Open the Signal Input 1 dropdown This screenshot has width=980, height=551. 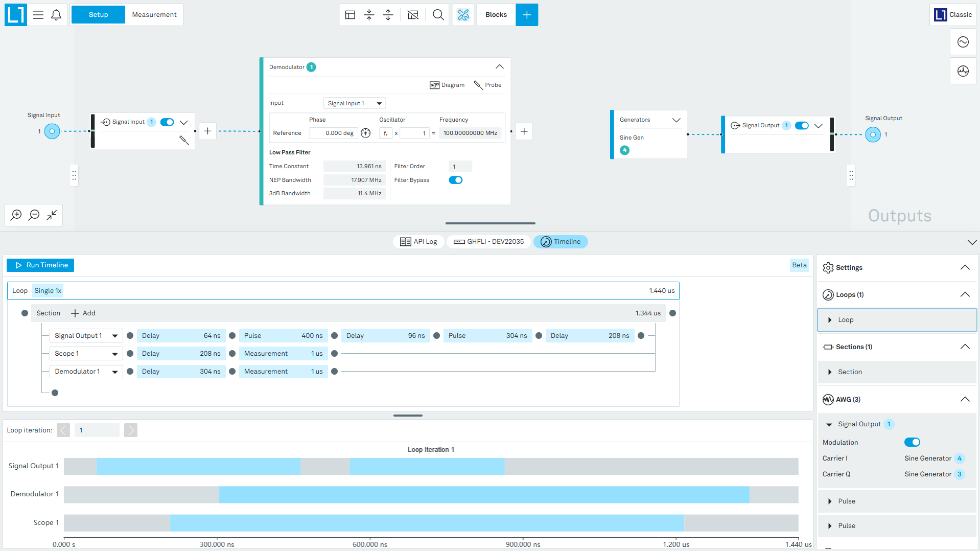click(x=355, y=103)
